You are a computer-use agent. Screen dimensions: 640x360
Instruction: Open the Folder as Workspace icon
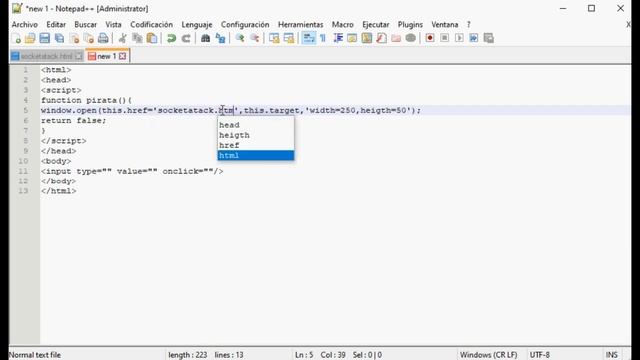396,38
